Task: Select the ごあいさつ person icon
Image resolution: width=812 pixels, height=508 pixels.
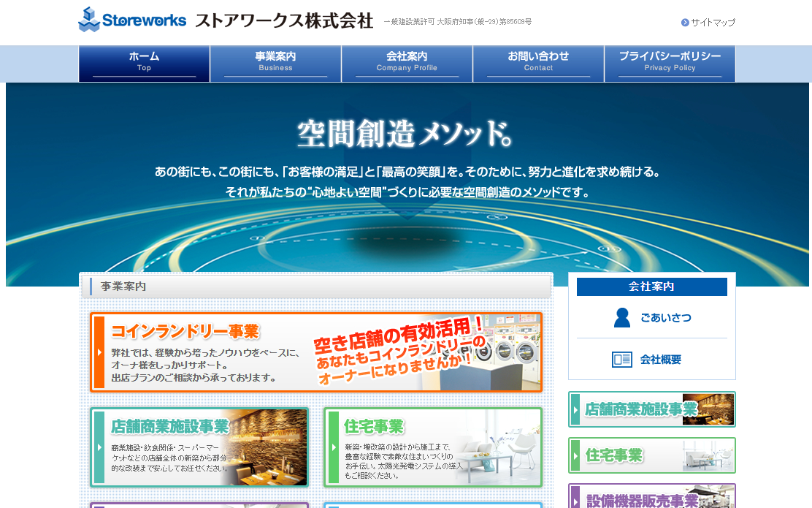Action: 621,317
